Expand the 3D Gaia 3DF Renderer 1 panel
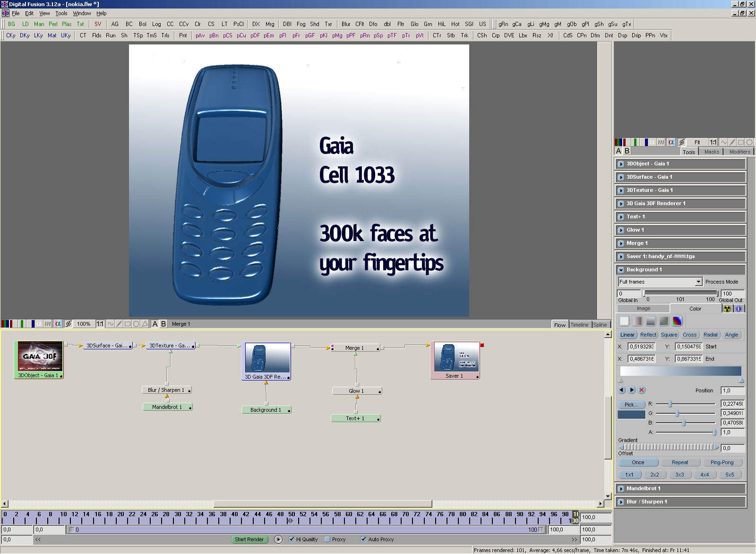This screenshot has height=554, width=756. pos(621,204)
